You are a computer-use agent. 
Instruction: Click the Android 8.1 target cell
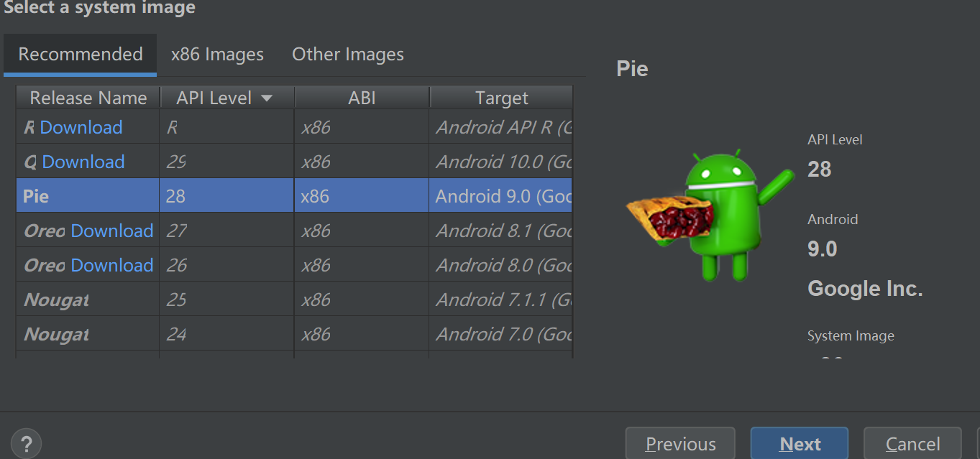pos(501,230)
